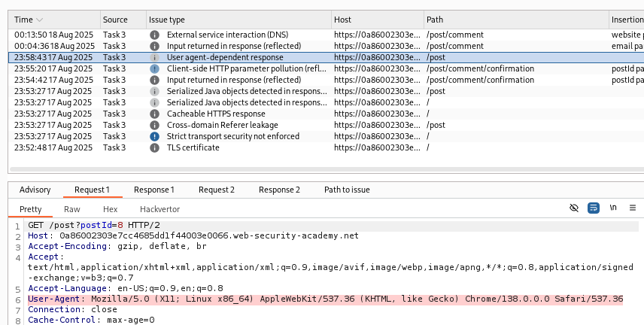644x325 pixels.
Task: Click icon for Cross-domain Referer leakage
Action: click(154, 125)
